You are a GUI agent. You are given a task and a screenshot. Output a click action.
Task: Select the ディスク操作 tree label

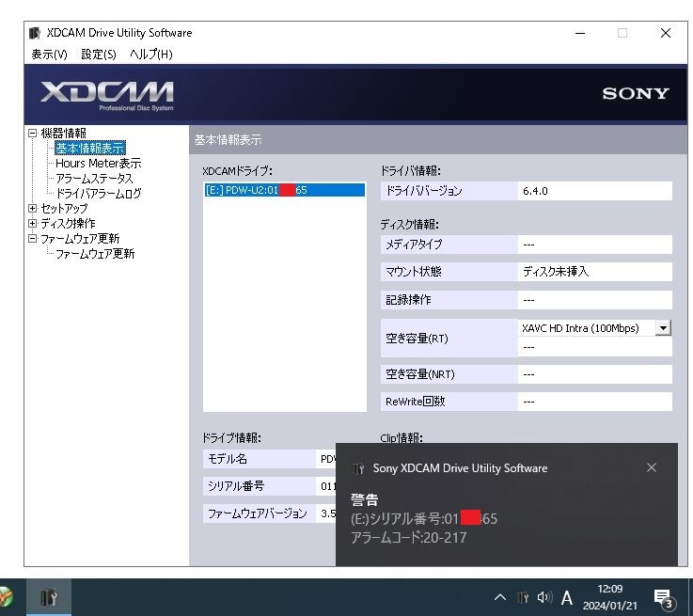tap(68, 223)
